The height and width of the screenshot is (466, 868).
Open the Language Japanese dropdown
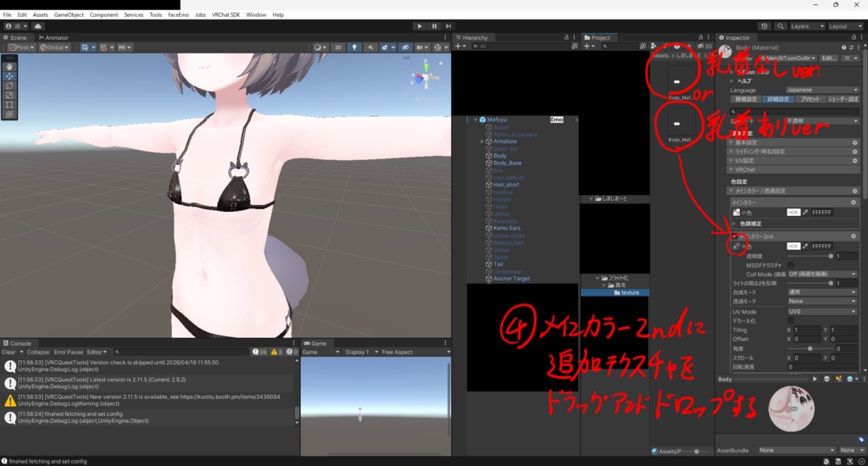coord(822,90)
